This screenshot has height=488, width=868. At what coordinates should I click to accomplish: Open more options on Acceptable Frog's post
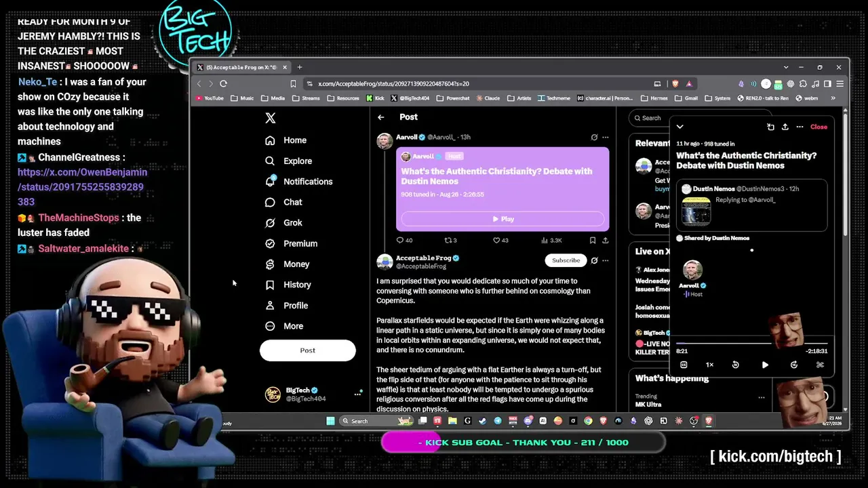pyautogui.click(x=606, y=260)
